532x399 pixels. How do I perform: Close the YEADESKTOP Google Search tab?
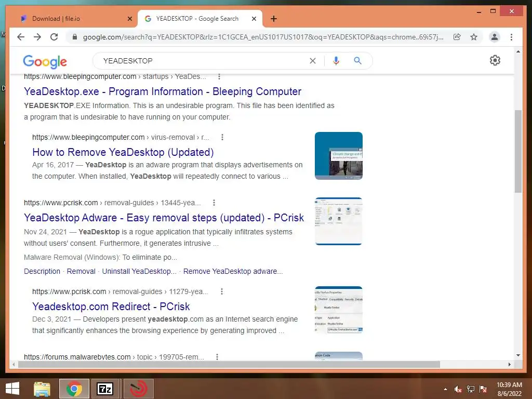[x=254, y=19]
